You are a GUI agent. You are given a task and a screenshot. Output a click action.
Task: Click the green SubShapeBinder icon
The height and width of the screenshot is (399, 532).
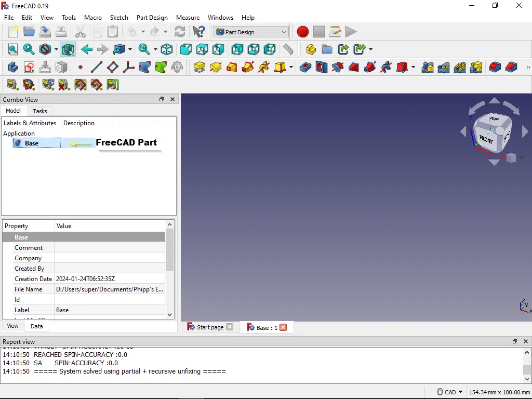point(161,67)
